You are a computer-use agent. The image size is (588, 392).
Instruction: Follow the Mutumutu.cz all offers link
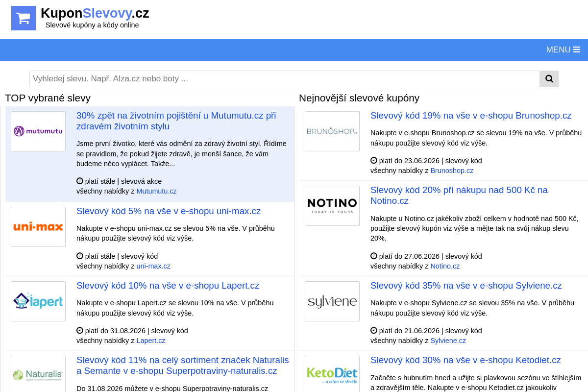[156, 191]
